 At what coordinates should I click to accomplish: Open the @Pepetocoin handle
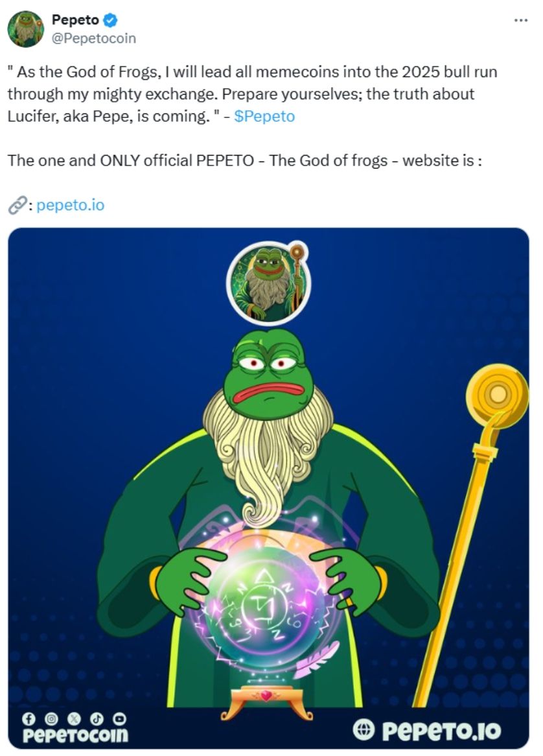pyautogui.click(x=94, y=38)
